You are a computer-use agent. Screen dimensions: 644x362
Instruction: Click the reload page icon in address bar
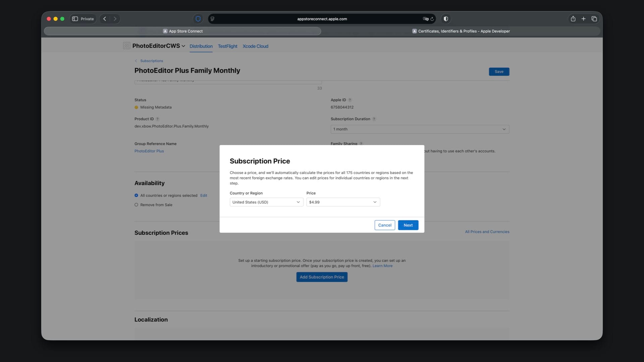[432, 19]
